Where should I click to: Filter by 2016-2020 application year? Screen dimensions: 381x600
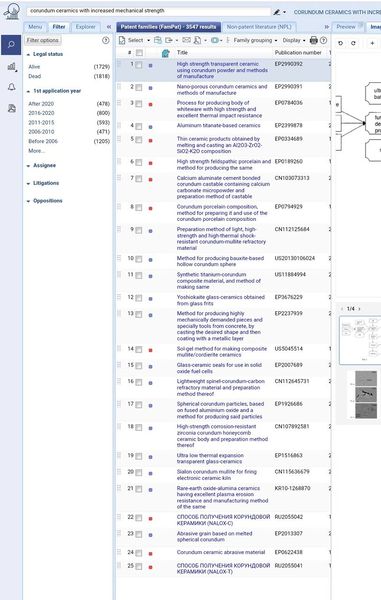41,113
